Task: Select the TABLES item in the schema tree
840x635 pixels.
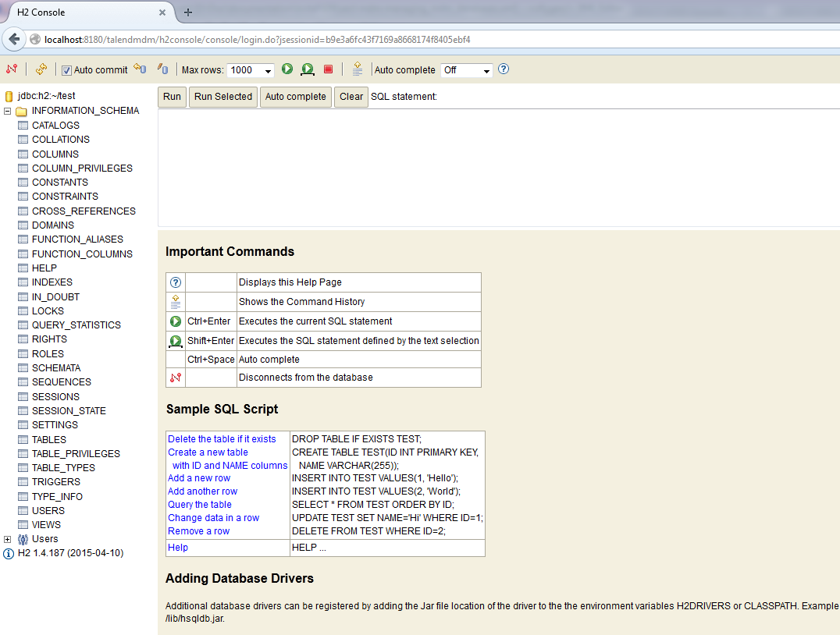Action: coord(48,439)
